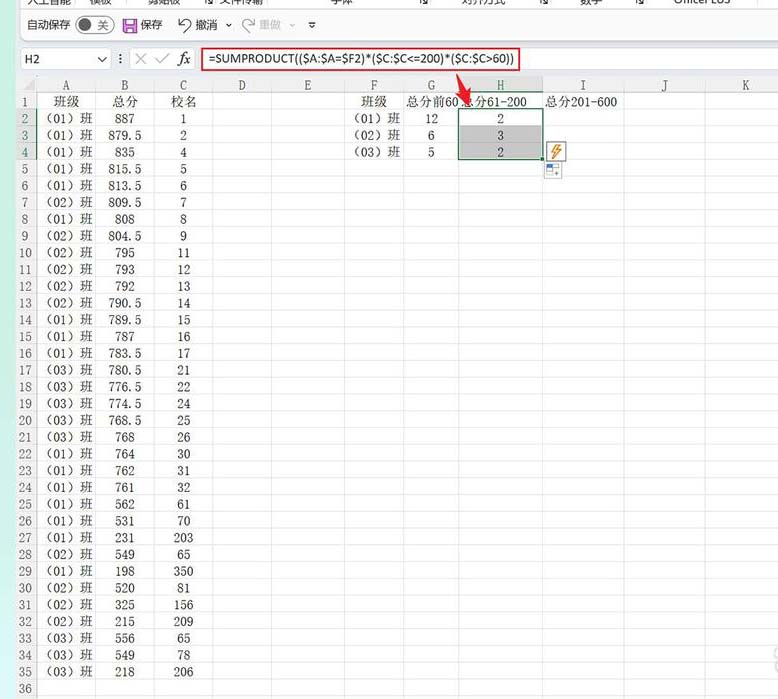
Task: Click (03)班 in cell F4
Action: 376,152
